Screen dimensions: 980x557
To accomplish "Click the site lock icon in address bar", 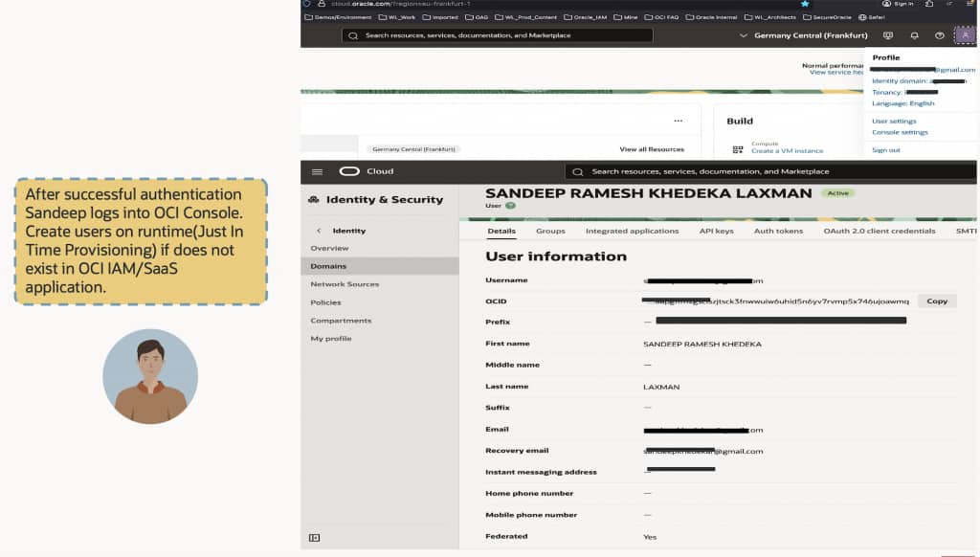I will [x=322, y=4].
